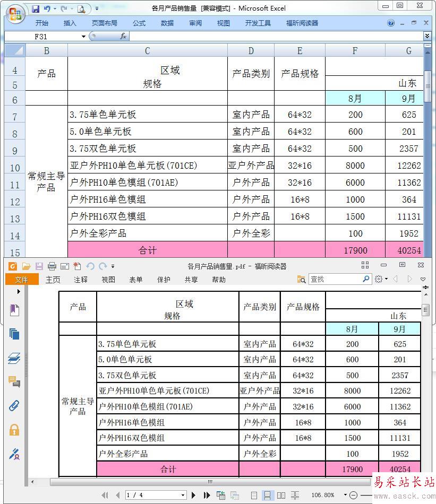Screen dimensions: 436x504
Task: Open Foxit 共享 tab
Action: tap(191, 280)
